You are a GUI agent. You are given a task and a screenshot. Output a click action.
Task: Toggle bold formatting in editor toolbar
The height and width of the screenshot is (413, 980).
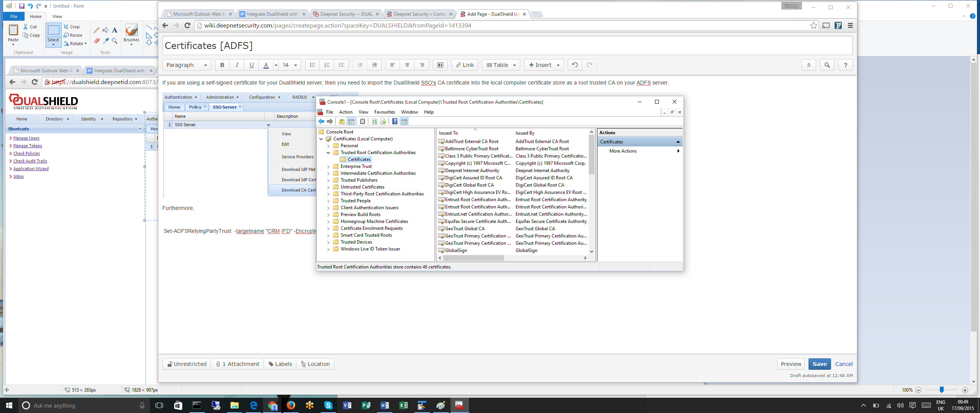pyautogui.click(x=222, y=65)
